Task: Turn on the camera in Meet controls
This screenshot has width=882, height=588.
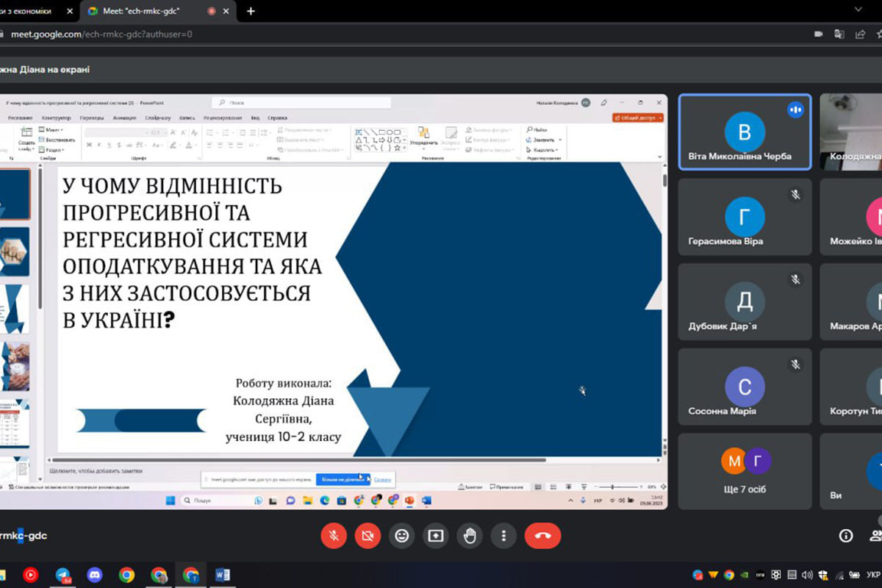Action: (367, 536)
